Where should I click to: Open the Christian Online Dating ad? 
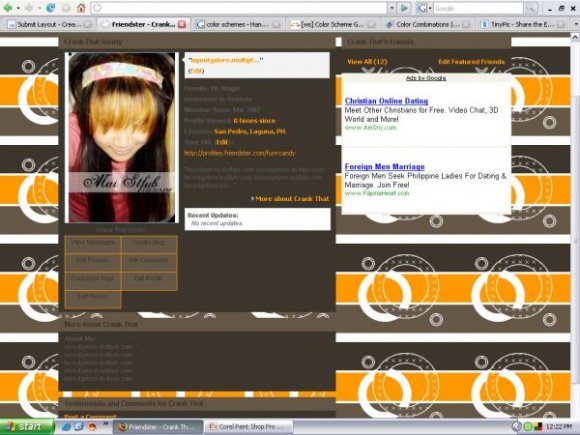click(387, 101)
